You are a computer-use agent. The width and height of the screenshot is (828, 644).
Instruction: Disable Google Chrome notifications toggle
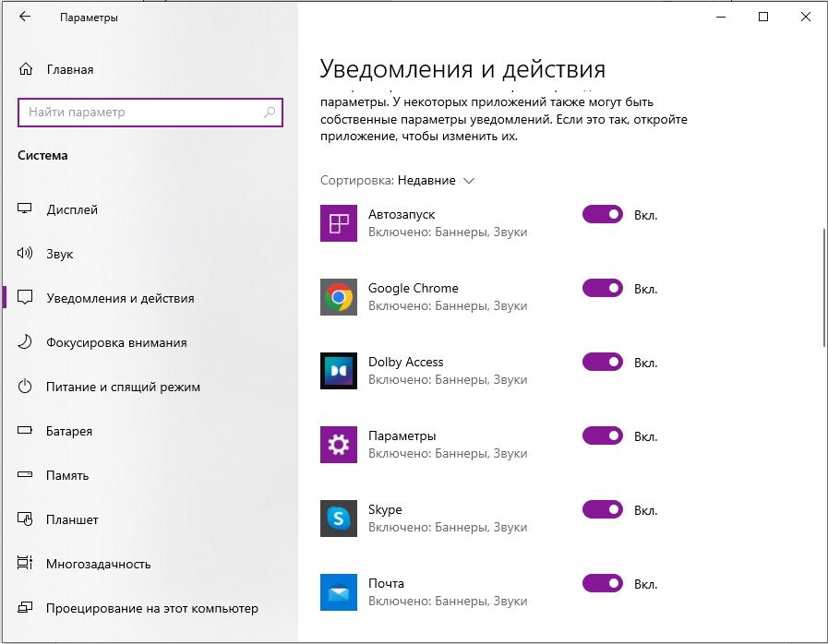coord(603,288)
